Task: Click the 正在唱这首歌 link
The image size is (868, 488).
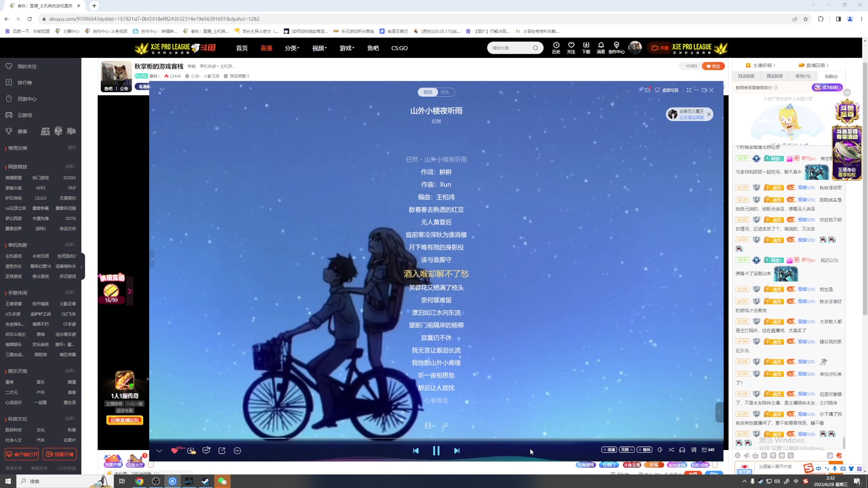Action: point(691,117)
